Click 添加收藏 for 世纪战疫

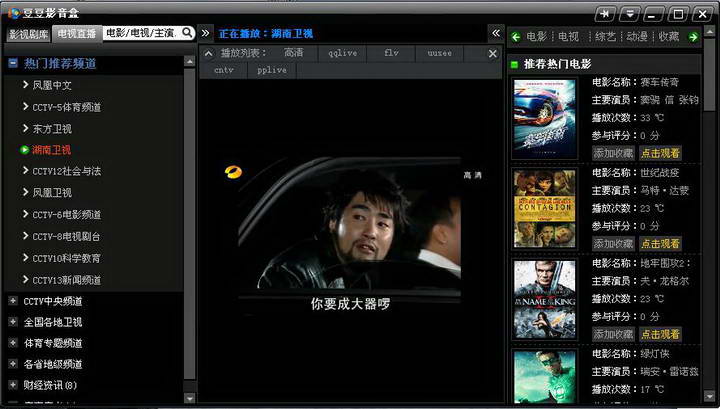click(613, 243)
